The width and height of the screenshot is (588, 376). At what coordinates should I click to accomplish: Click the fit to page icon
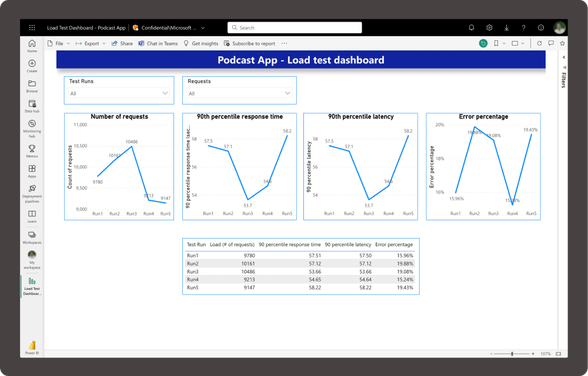tap(558, 354)
